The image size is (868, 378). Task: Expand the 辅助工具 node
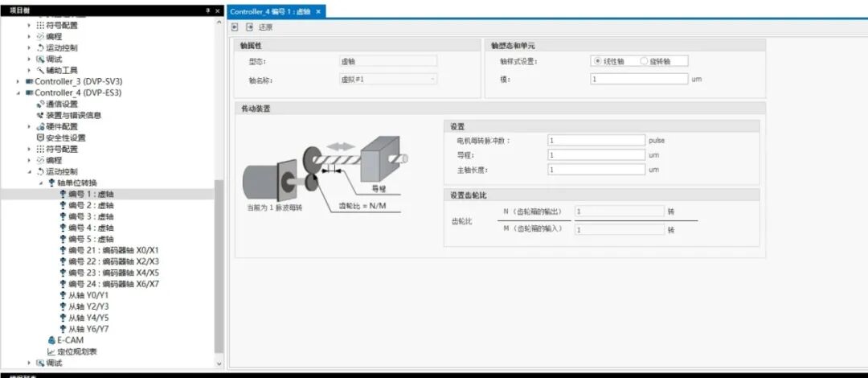30,71
